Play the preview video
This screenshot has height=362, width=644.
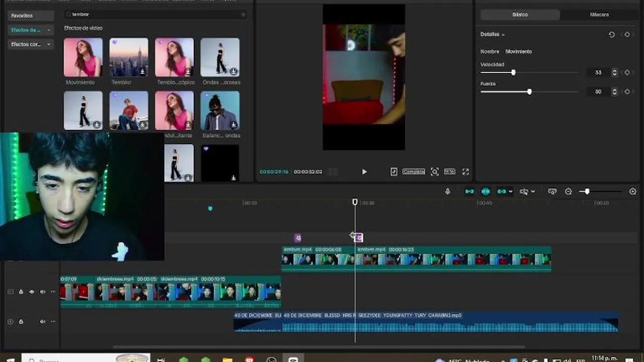point(364,172)
